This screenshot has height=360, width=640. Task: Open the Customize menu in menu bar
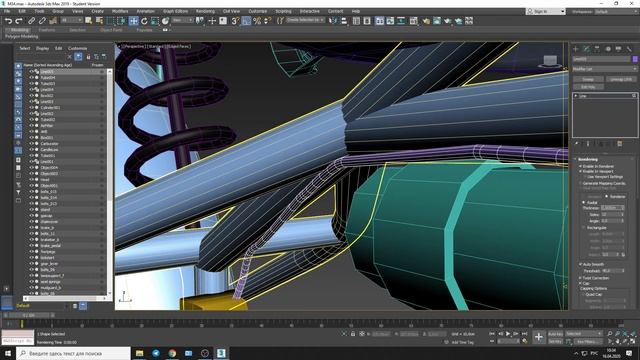258,11
